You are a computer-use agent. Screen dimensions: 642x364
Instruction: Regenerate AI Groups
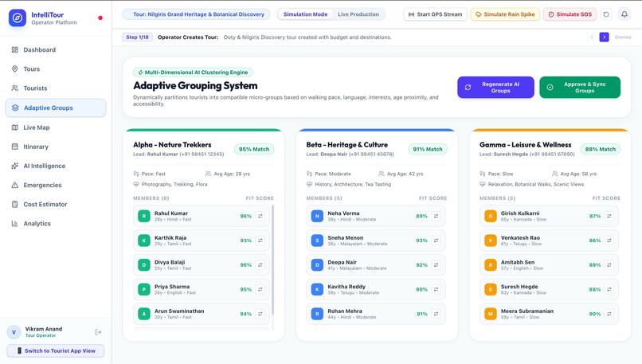click(495, 87)
